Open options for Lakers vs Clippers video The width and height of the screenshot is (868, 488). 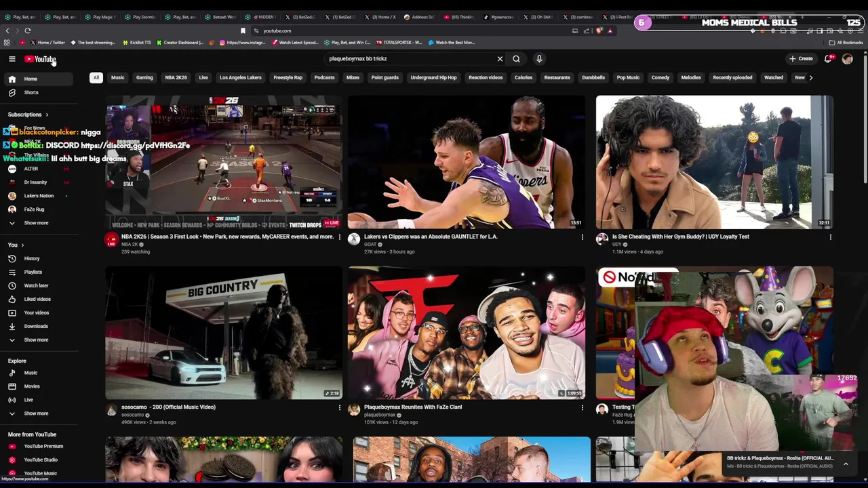tap(582, 237)
